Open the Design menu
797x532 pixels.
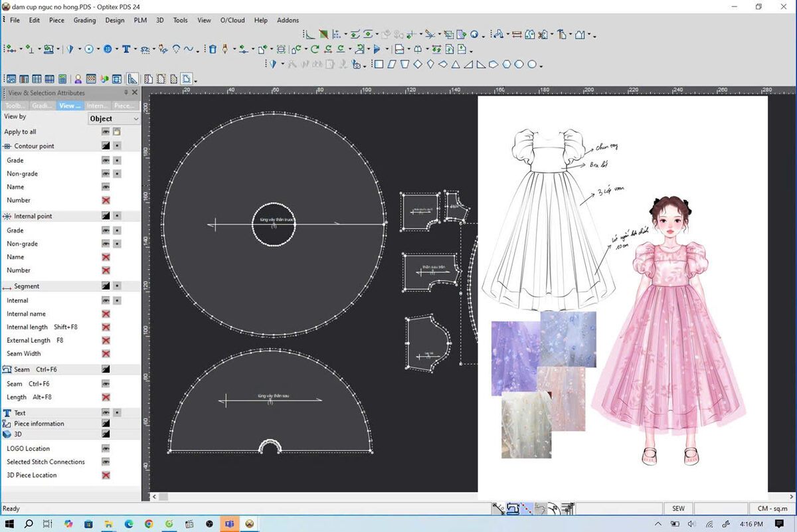click(x=114, y=20)
